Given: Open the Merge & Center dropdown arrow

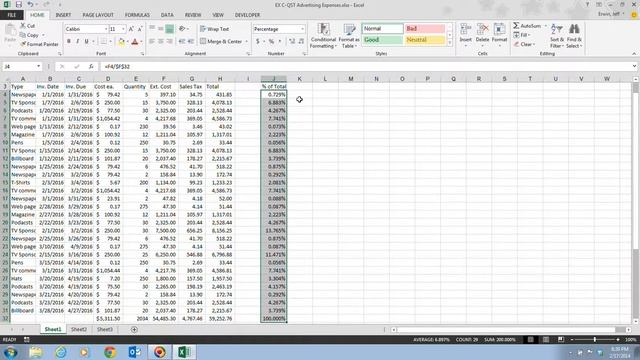Looking at the screenshot, I should point(247,42).
